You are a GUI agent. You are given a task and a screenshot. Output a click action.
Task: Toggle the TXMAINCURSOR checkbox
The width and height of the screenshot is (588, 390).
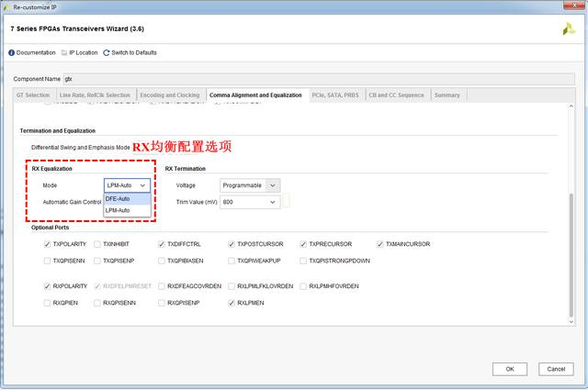(379, 244)
